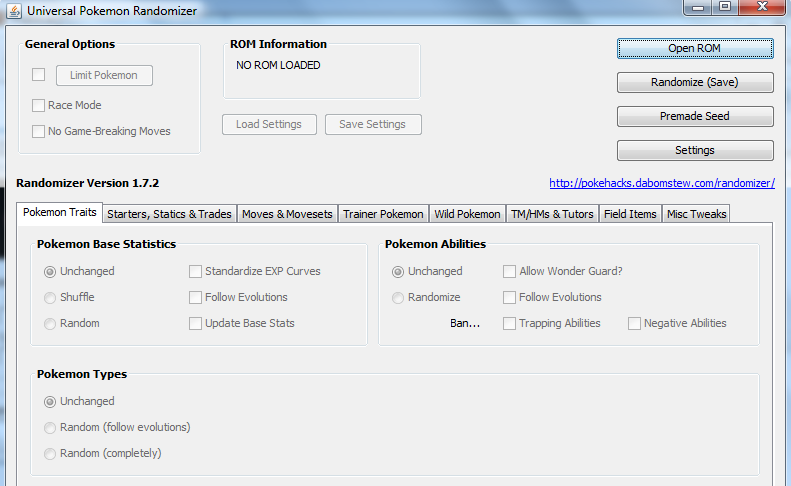The image size is (791, 486).
Task: Choose Randomize for Pokemon Abilities
Action: pos(398,297)
